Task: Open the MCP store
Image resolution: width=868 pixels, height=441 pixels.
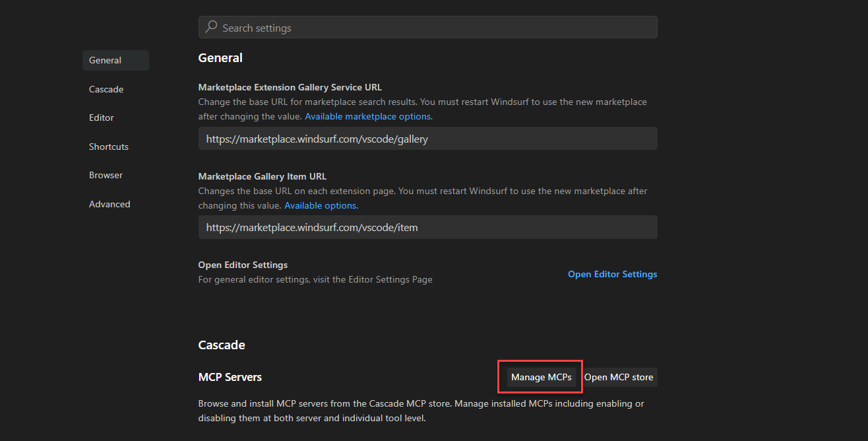Action: 619,377
